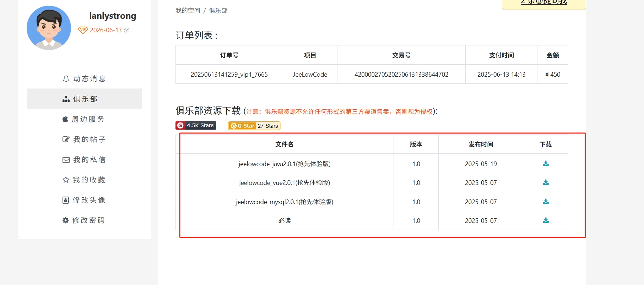The width and height of the screenshot is (644, 285).
Task: Click the lanlystrong avatar image
Action: [x=49, y=28]
